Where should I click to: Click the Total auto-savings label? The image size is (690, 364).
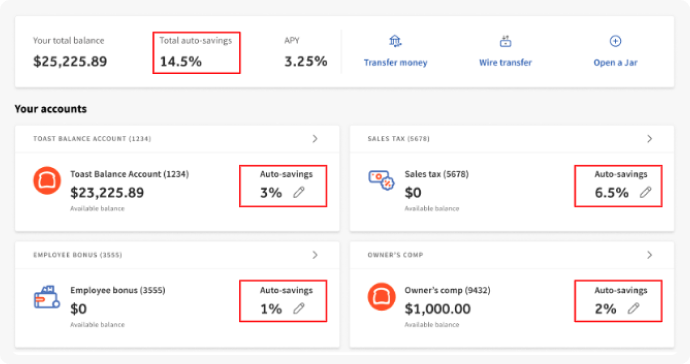pyautogui.click(x=195, y=40)
